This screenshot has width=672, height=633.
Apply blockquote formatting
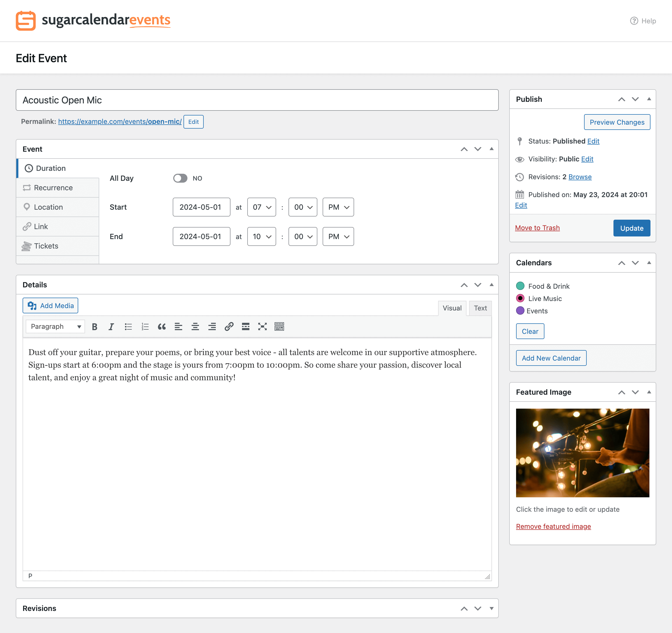(x=162, y=326)
